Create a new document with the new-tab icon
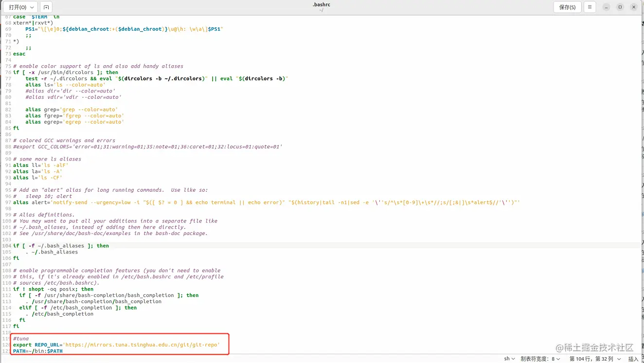The width and height of the screenshot is (644, 363). coord(46,7)
